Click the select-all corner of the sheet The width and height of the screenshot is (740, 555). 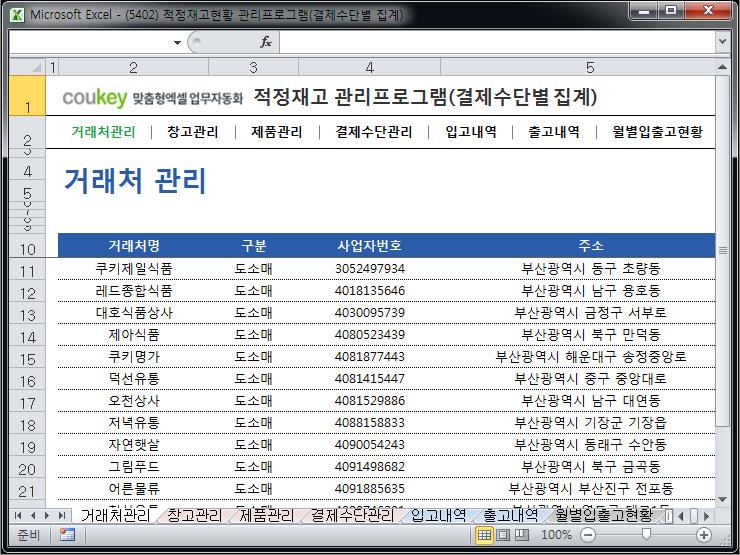[x=27, y=67]
